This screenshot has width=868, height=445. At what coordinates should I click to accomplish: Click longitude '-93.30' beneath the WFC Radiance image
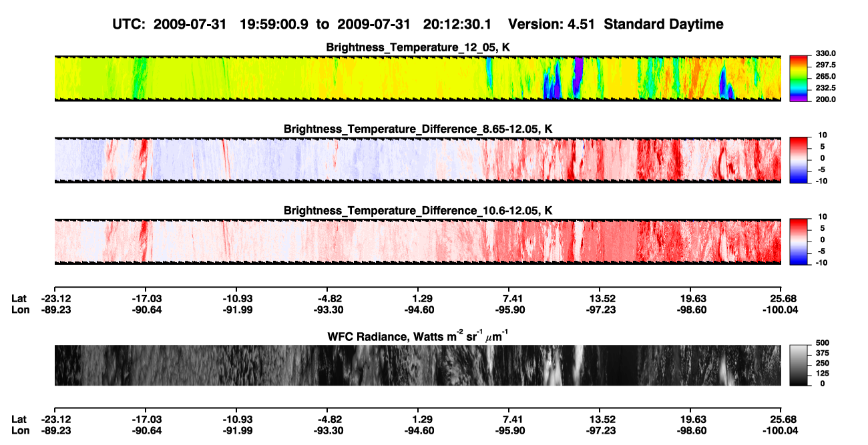point(329,430)
